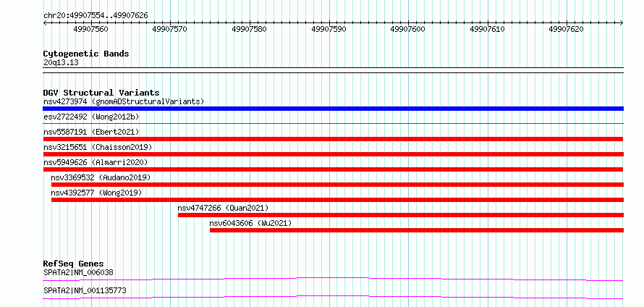Click the nsv5949626 Almarri2020 red bar
This screenshot has width=644, height=307.
[x=333, y=169]
